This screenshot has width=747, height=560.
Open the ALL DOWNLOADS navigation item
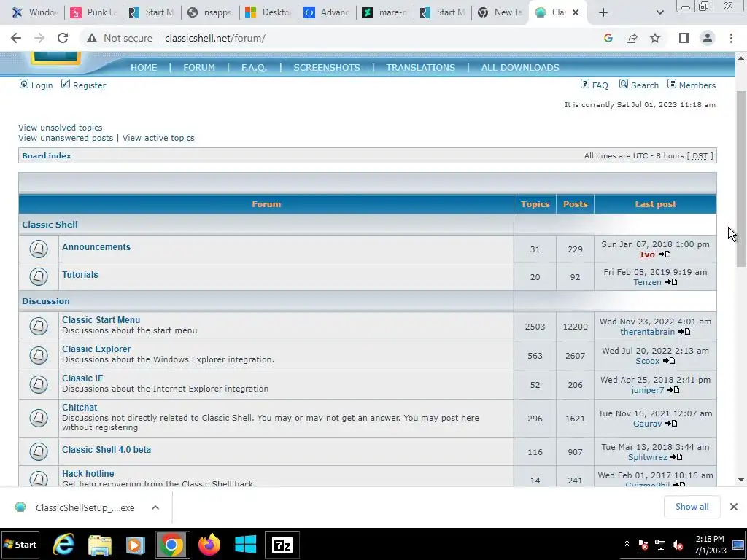pyautogui.click(x=520, y=68)
